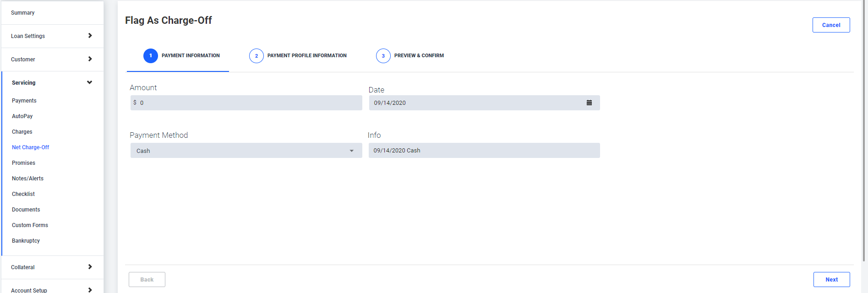
Task: Open Collateral menu item
Action: (x=53, y=267)
